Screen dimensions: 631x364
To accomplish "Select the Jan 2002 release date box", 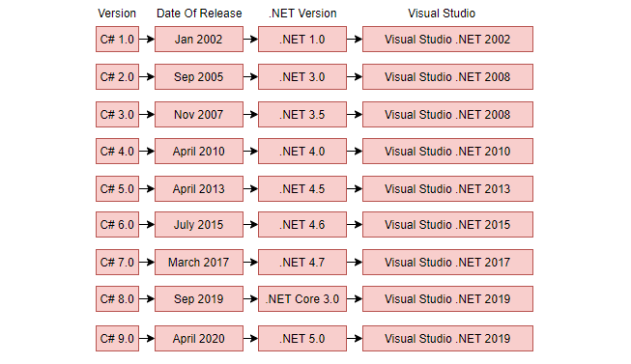I will [199, 39].
